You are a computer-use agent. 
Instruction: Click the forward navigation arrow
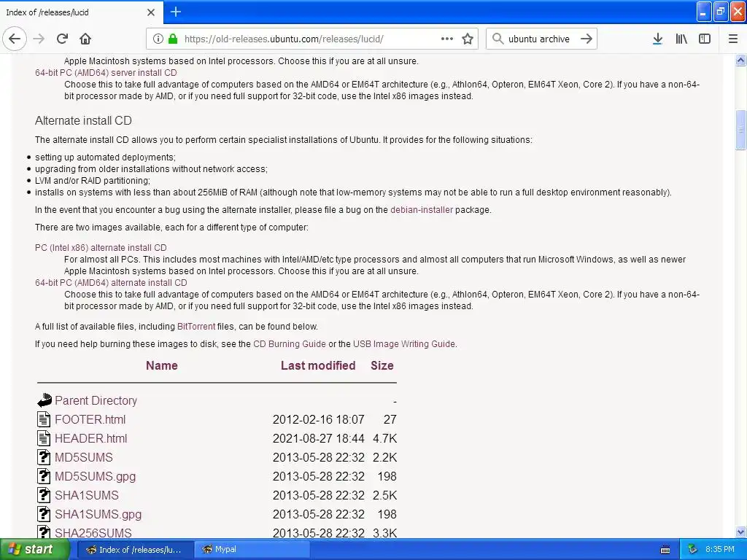click(39, 39)
